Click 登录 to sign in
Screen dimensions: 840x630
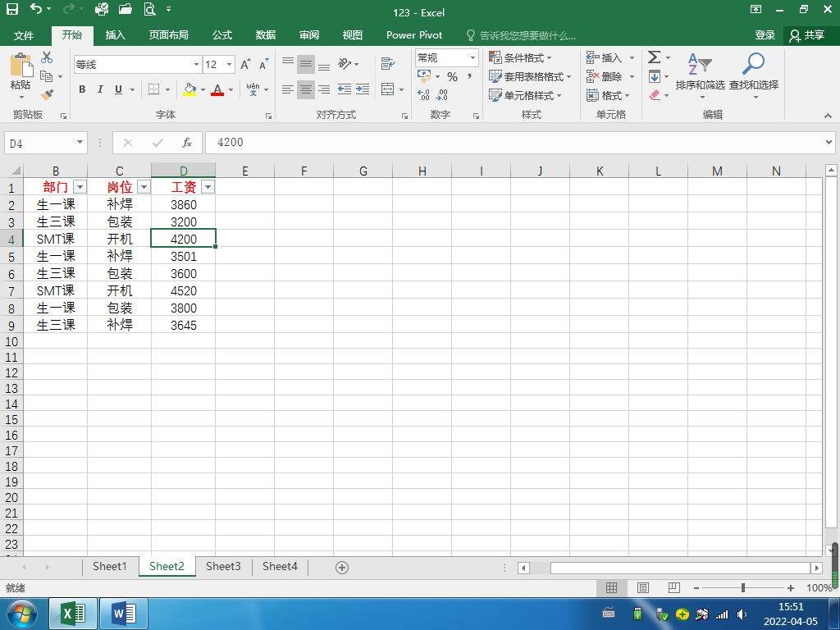point(765,35)
